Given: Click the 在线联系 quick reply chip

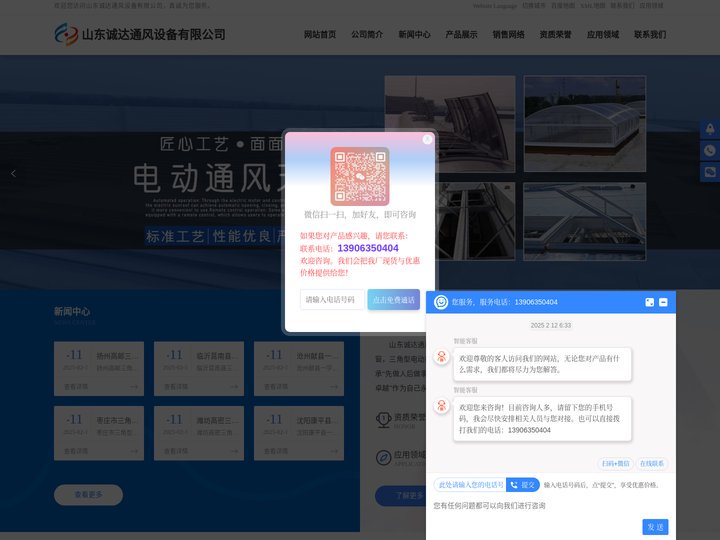Looking at the screenshot, I should pos(652,463).
